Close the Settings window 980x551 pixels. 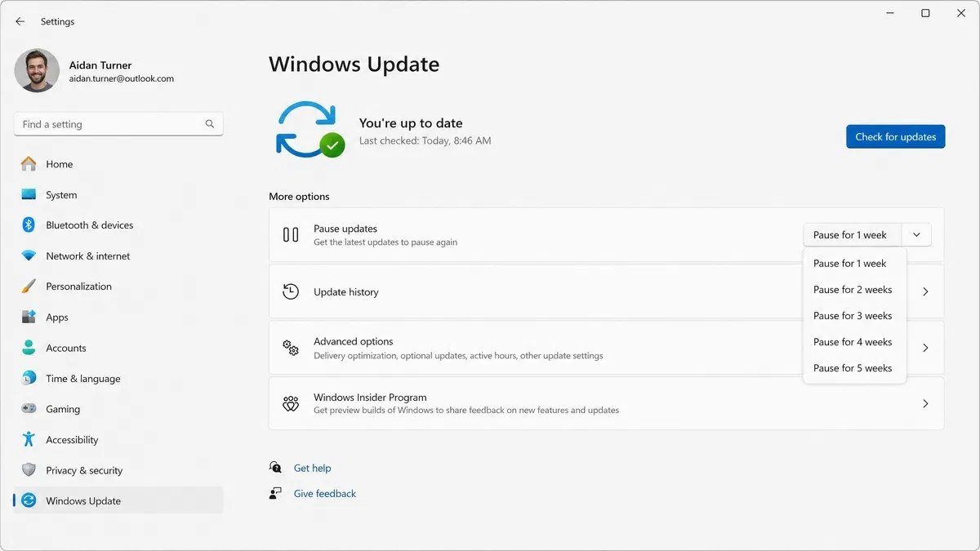[x=961, y=13]
